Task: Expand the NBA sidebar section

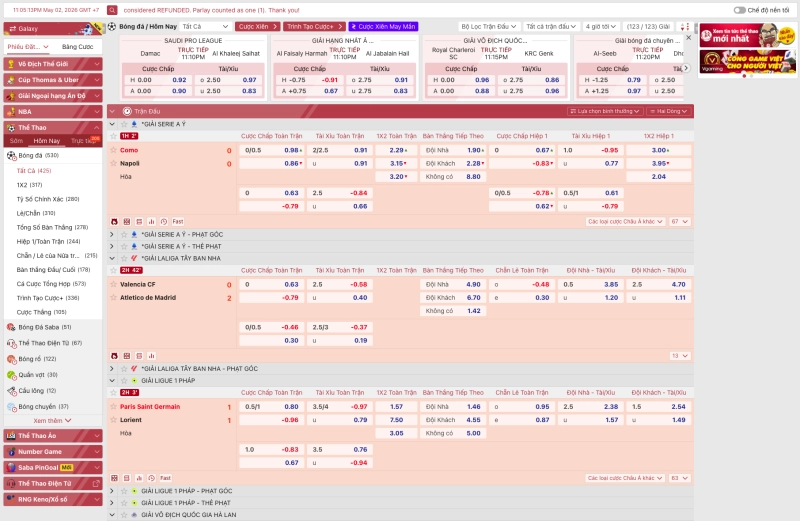Action: (x=53, y=111)
